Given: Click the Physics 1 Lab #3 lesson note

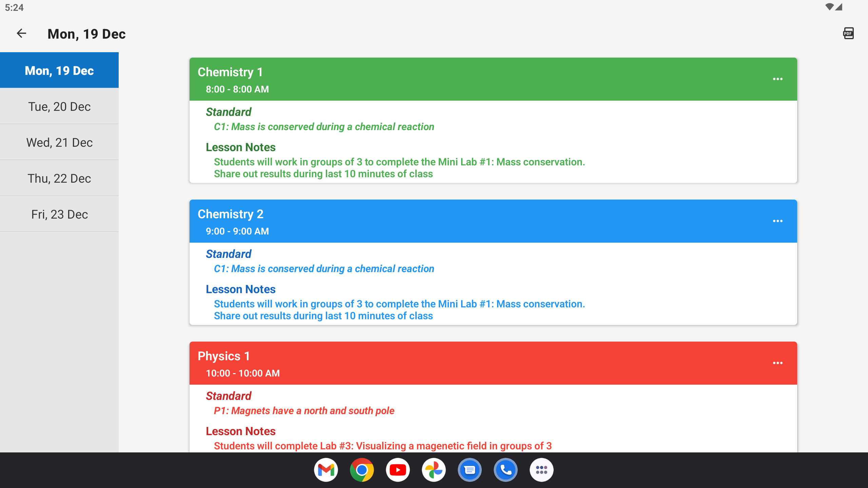Looking at the screenshot, I should pyautogui.click(x=382, y=446).
